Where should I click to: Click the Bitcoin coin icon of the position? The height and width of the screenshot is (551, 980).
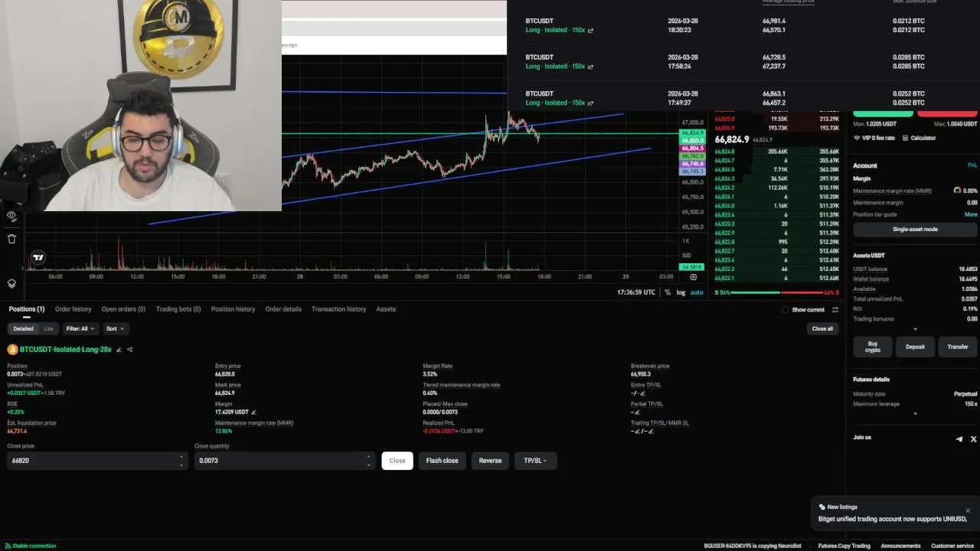pyautogui.click(x=12, y=349)
